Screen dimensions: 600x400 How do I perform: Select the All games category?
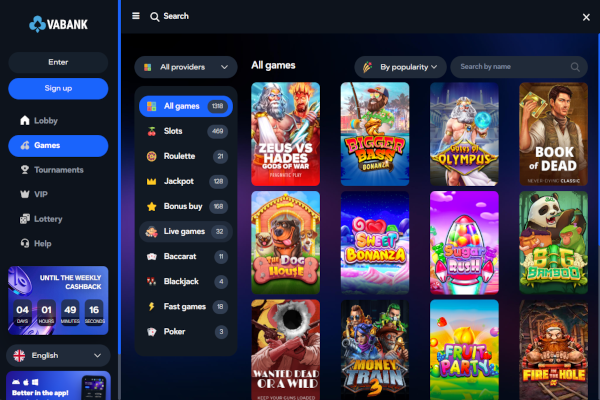(x=186, y=106)
